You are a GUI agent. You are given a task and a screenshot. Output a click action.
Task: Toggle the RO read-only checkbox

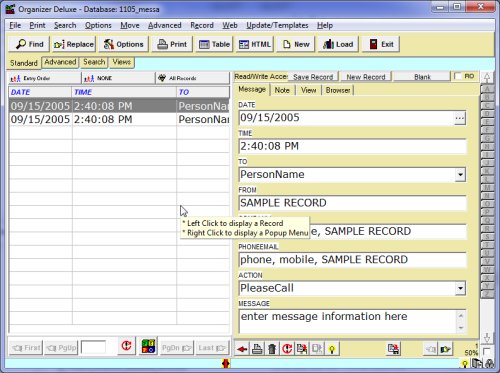[x=458, y=76]
